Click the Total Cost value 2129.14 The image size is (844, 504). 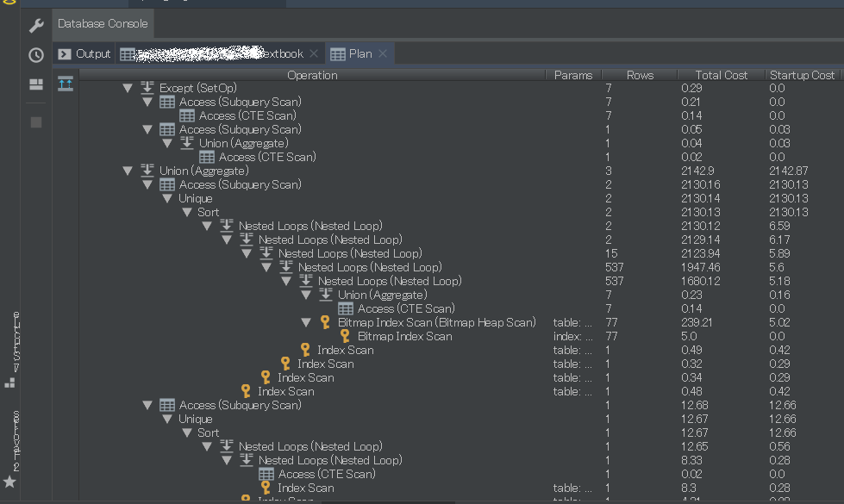click(x=700, y=240)
